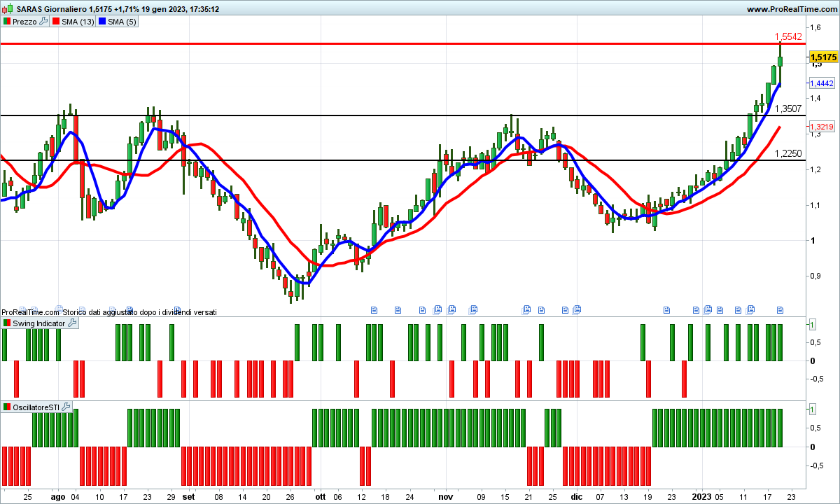The width and height of the screenshot is (840, 504).
Task: Click the red 1,3219 SMA value tag
Action: pos(821,127)
